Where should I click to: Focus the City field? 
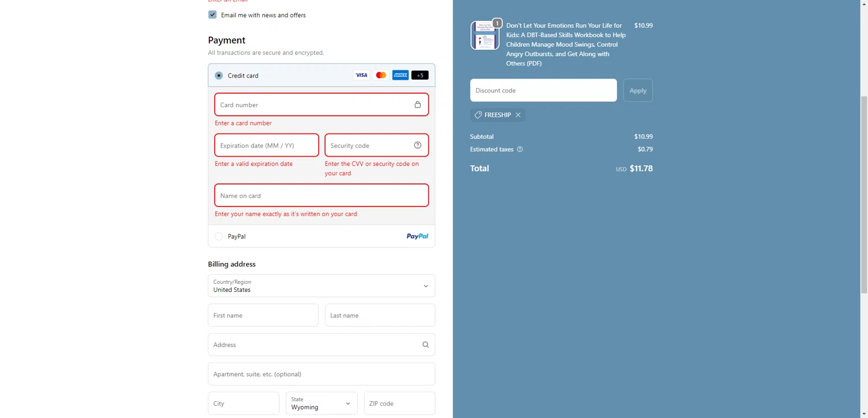[244, 404]
